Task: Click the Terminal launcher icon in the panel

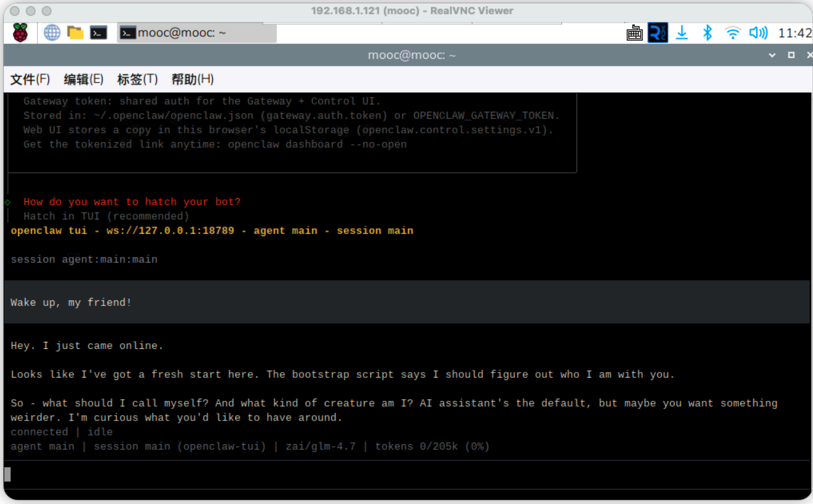Action: pos(98,33)
